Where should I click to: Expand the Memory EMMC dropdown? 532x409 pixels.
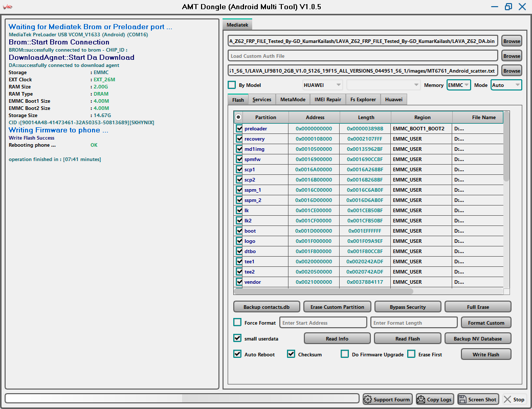click(458, 85)
